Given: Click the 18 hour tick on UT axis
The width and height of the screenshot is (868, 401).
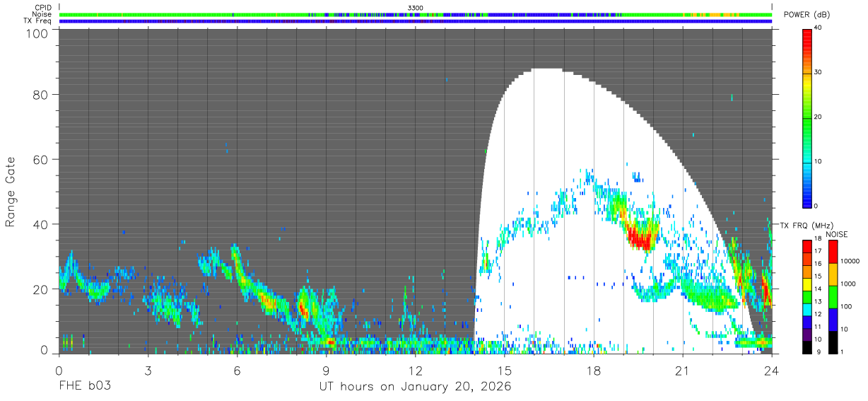Looking at the screenshot, I should [x=594, y=371].
